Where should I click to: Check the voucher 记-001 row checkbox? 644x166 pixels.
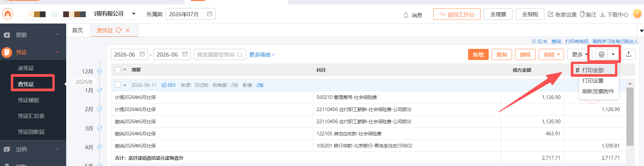pos(118,85)
